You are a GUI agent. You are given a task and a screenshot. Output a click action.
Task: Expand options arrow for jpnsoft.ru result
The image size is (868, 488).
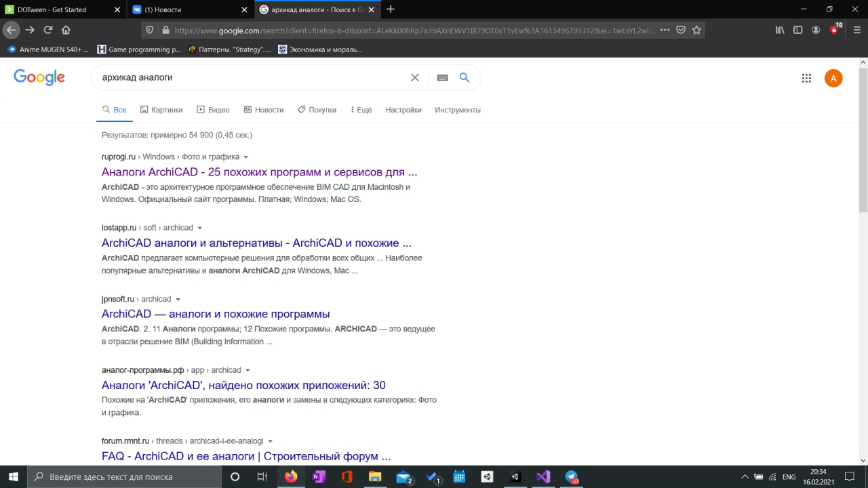178,300
